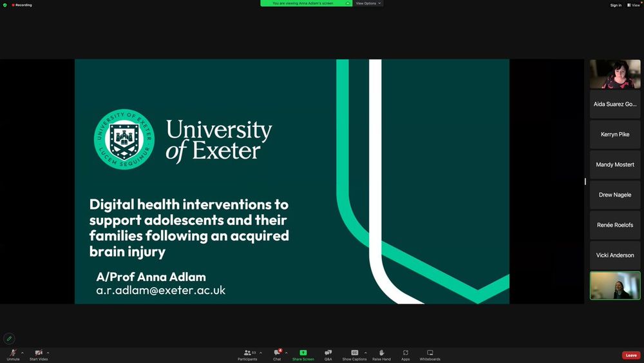Start Video camera toggle
The image size is (644, 363).
tap(39, 355)
